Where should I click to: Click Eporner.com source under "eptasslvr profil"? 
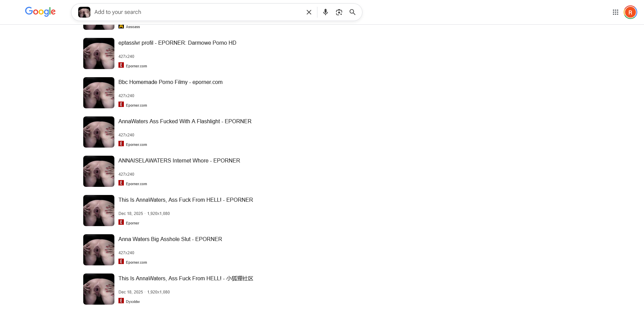pyautogui.click(x=136, y=66)
